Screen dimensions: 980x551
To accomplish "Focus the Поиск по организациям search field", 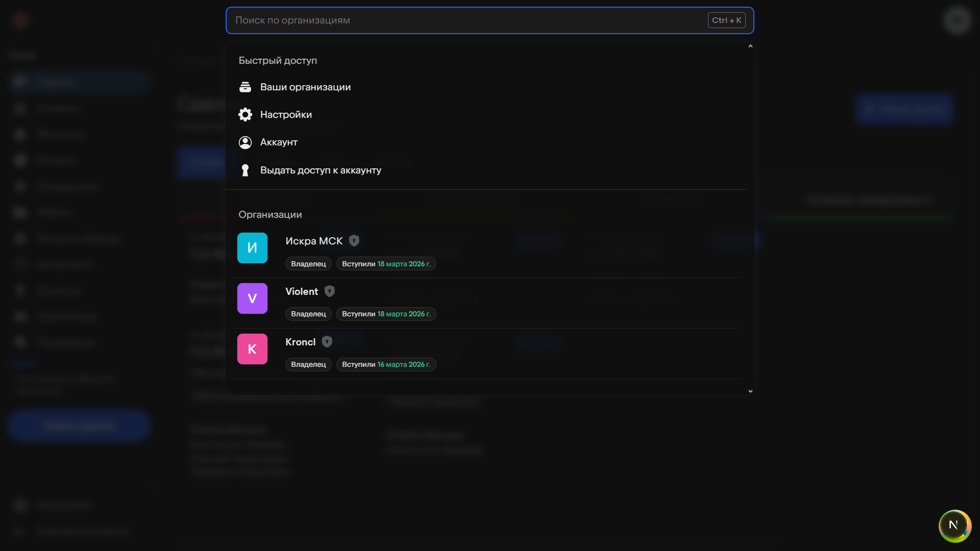I will [x=459, y=20].
